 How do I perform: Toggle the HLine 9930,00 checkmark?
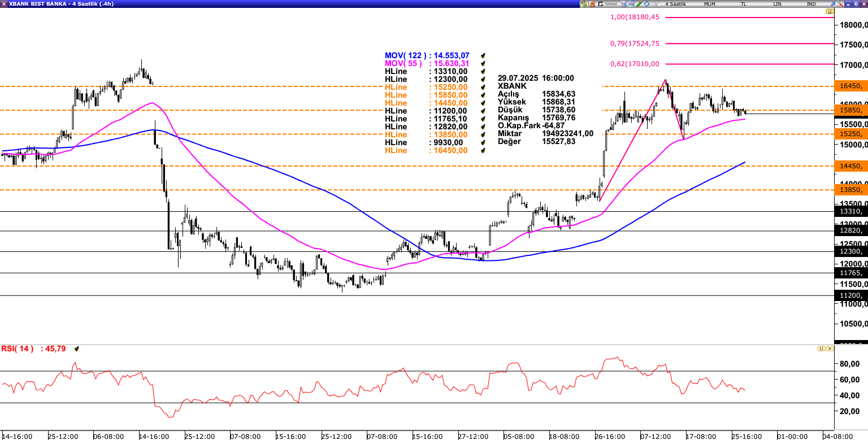point(483,142)
